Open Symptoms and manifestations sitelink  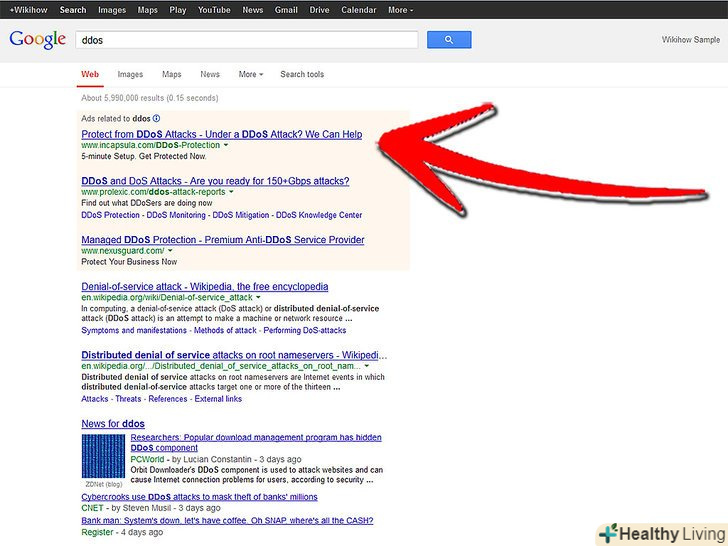click(x=134, y=330)
